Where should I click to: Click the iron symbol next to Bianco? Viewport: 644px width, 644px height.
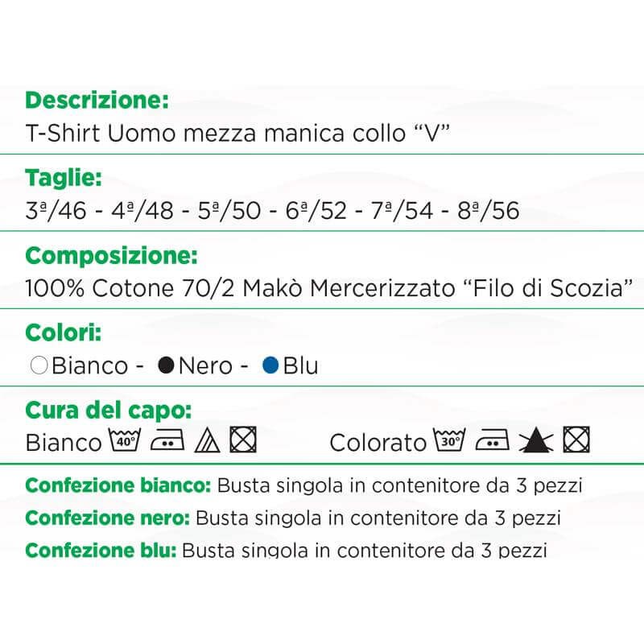pos(167,440)
